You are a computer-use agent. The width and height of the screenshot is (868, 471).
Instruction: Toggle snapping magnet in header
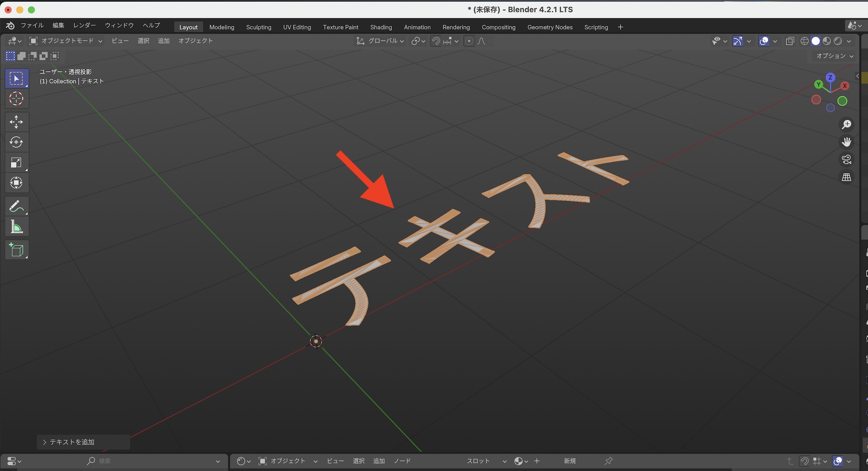click(x=436, y=41)
